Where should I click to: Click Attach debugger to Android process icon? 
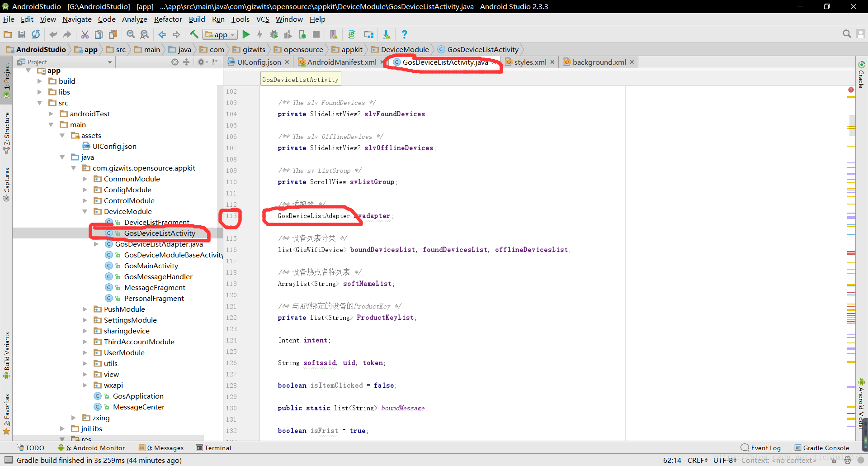[302, 34]
